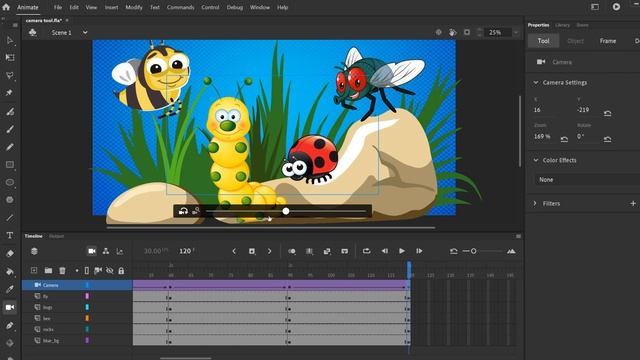This screenshot has height=360, width=640.
Task: Toggle Clip Content Outside Stage icon
Action: [467, 32]
